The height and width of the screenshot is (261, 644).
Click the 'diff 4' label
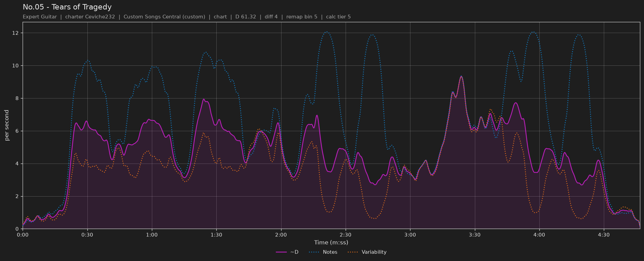coord(271,17)
